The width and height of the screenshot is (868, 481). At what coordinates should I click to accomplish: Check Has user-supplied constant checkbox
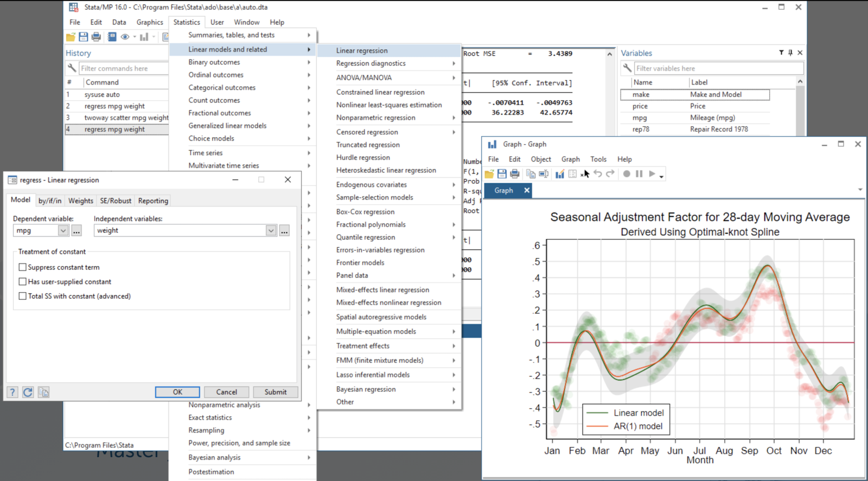click(22, 282)
